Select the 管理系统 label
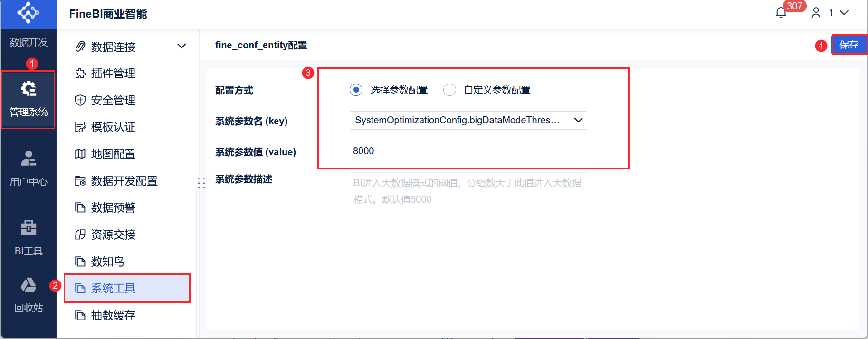868x339 pixels. (29, 112)
